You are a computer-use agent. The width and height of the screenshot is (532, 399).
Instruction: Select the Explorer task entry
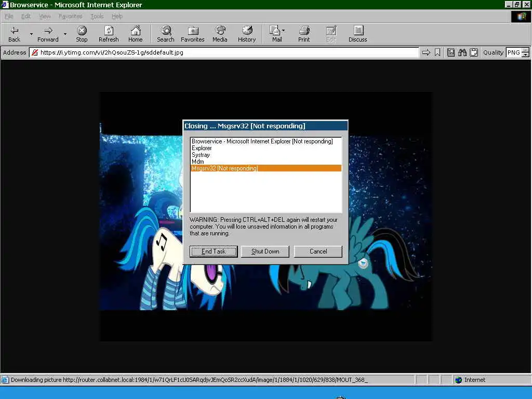[x=266, y=148]
